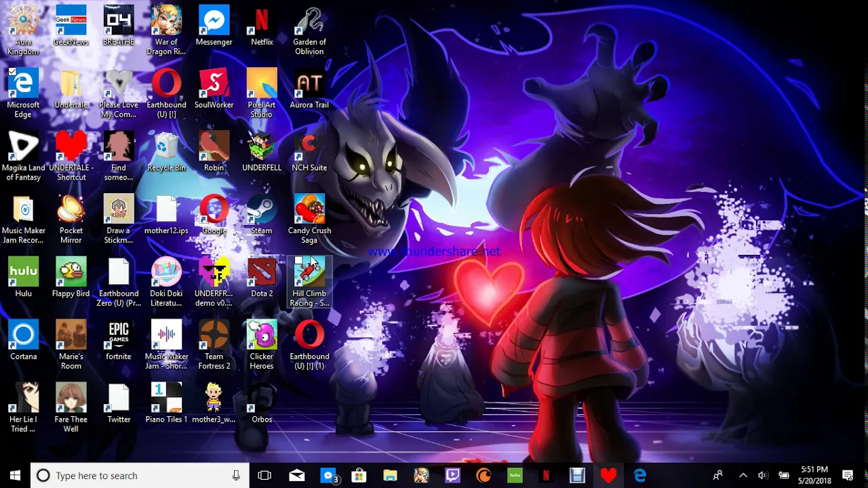Select Her Lie I Tried desktop icon
Viewport: 868px width, 488px height.
[x=23, y=408]
